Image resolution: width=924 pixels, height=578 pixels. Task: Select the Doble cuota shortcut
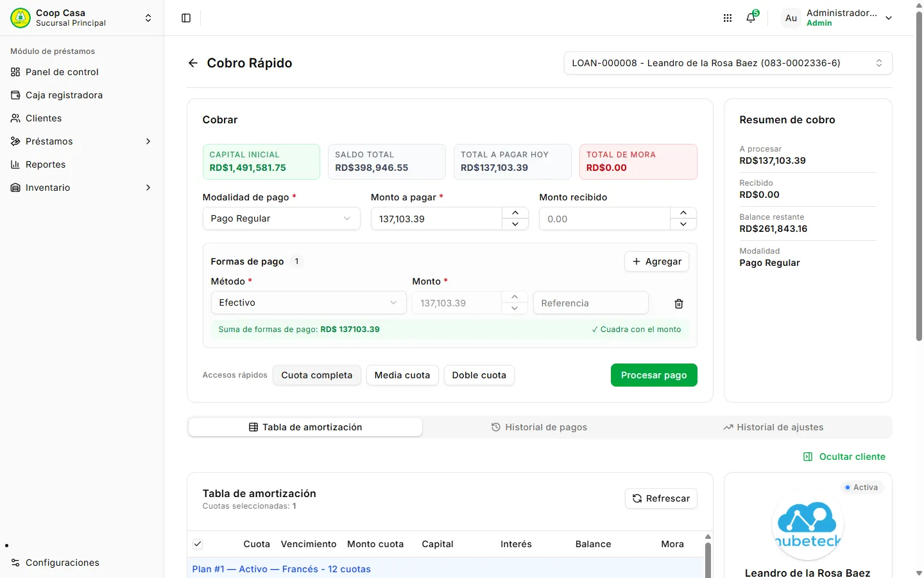pos(479,375)
